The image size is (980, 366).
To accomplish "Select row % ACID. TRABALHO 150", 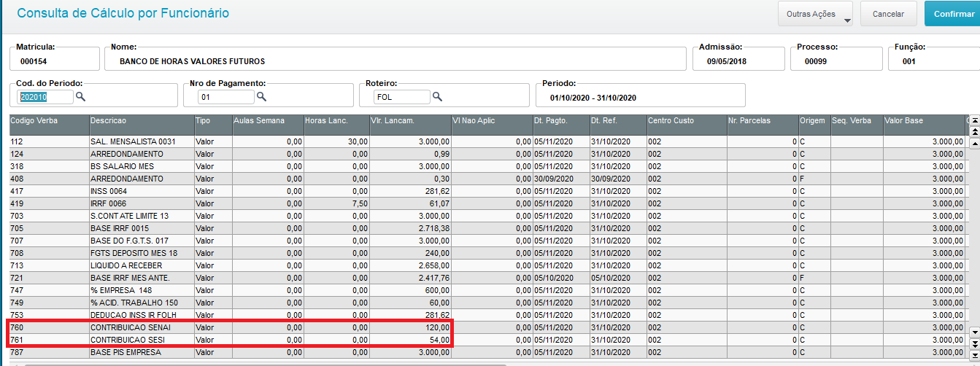I will pyautogui.click(x=487, y=303).
